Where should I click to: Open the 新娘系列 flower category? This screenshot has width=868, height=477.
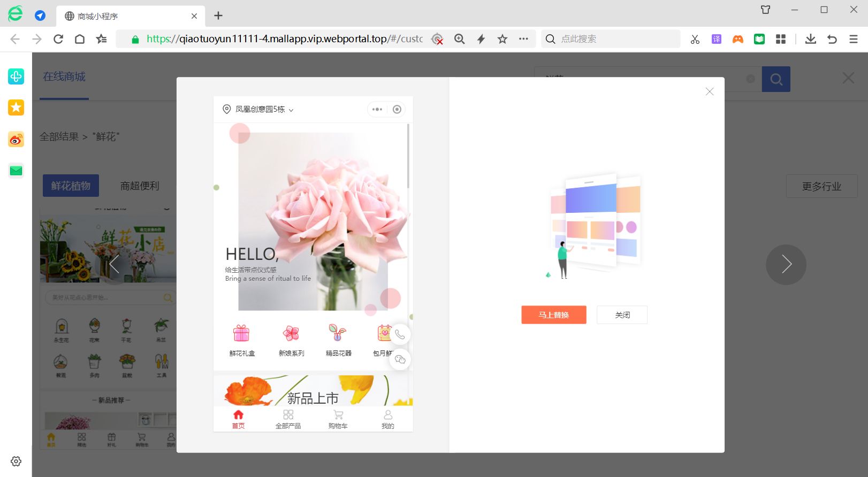point(291,340)
